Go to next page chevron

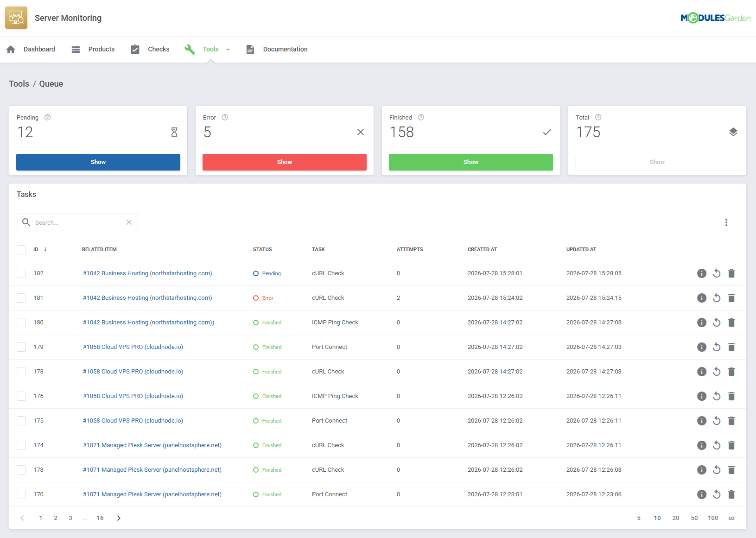click(x=119, y=518)
